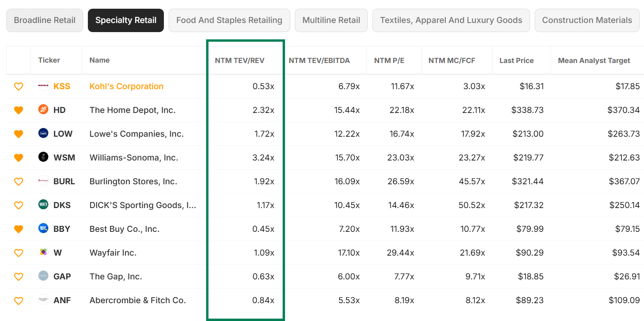Open the KSS ticker link
The width and height of the screenshot is (644, 321).
pos(62,86)
